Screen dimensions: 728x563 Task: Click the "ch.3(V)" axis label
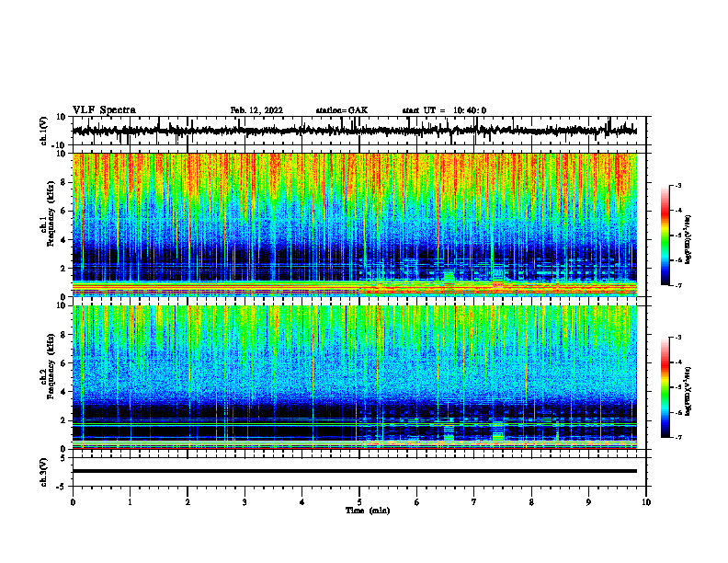click(44, 472)
